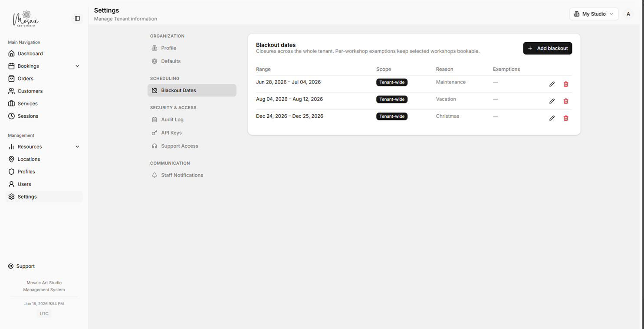The height and width of the screenshot is (329, 644).
Task: Open the Dashboard page
Action: coord(30,53)
